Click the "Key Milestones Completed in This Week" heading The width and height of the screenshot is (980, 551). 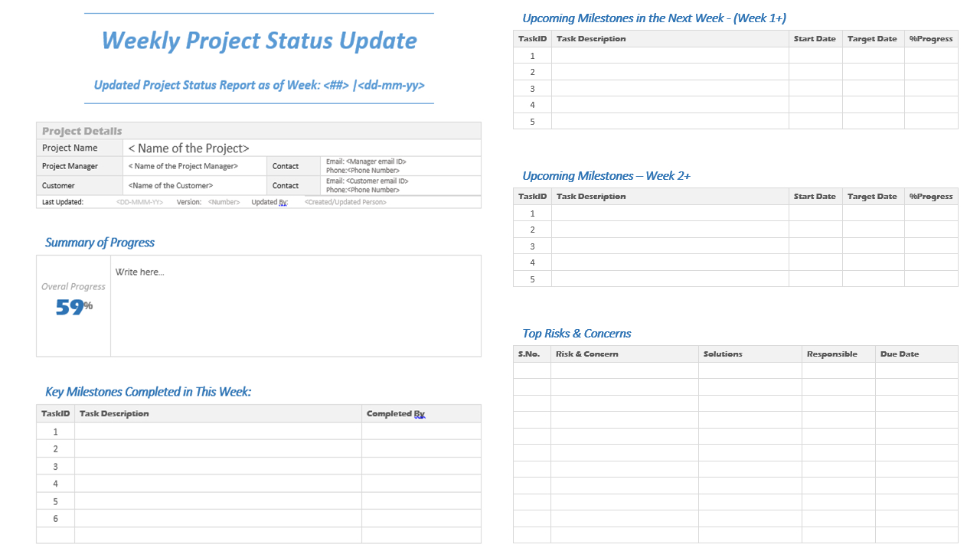tap(148, 391)
